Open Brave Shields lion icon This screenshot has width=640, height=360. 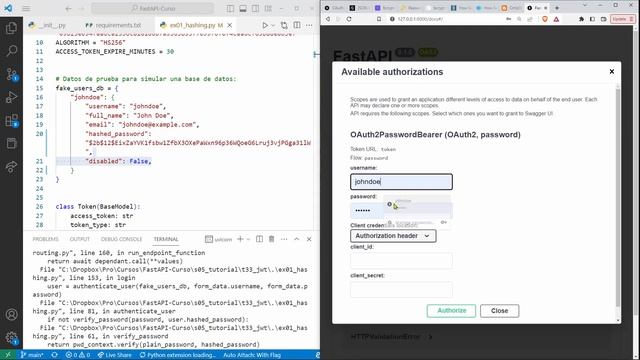pos(544,19)
